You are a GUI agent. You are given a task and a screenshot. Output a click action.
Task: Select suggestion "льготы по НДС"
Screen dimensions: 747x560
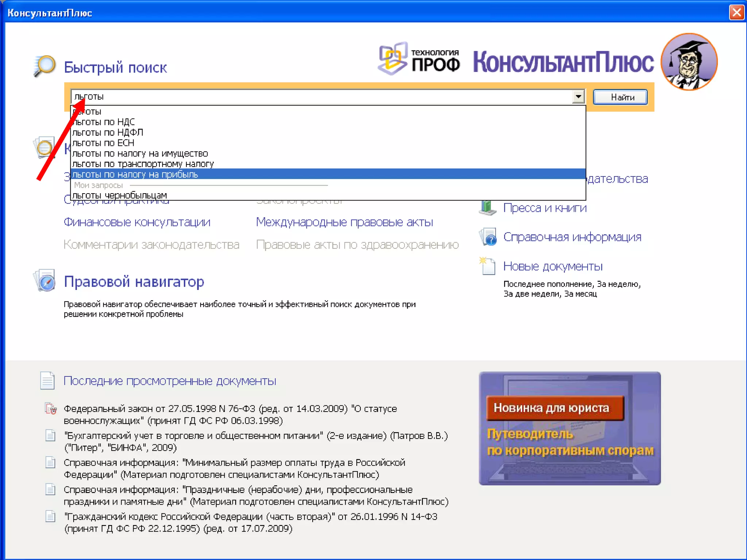(104, 122)
